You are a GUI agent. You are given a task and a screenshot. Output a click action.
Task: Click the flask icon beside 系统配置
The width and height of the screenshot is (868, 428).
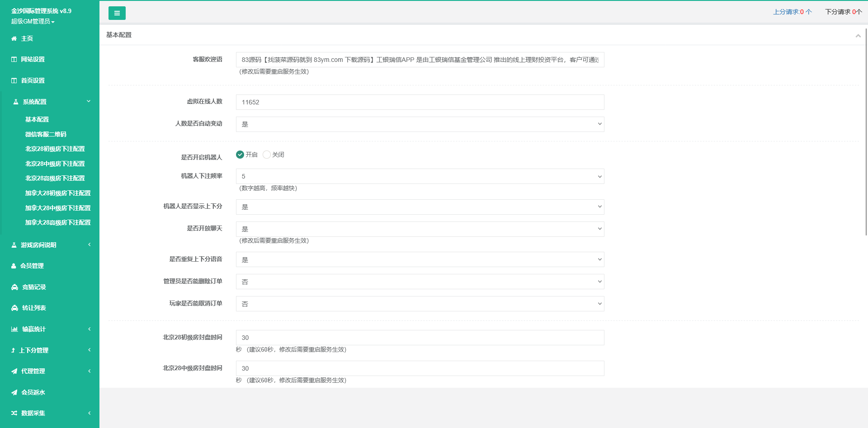click(16, 102)
